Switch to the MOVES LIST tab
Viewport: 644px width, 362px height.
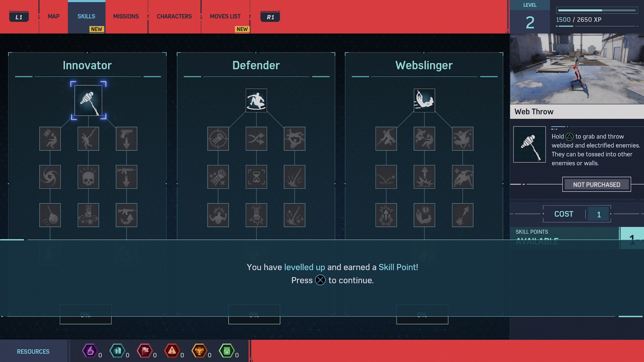(225, 17)
